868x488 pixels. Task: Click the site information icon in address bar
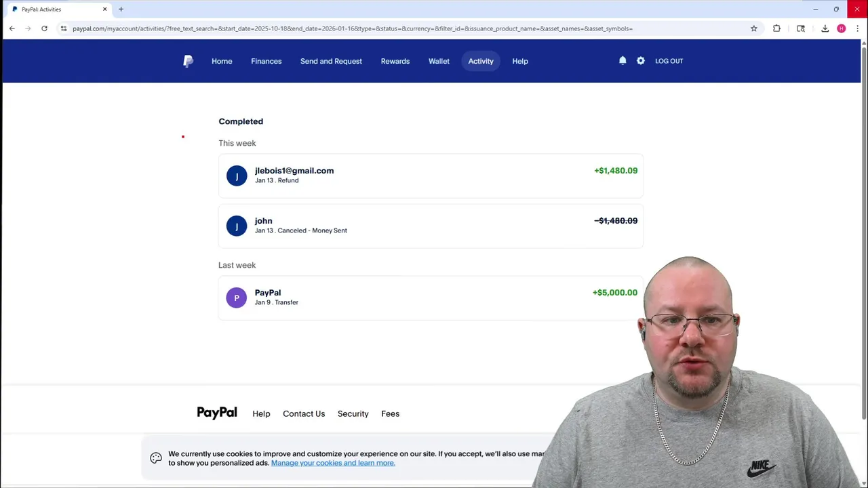click(64, 28)
